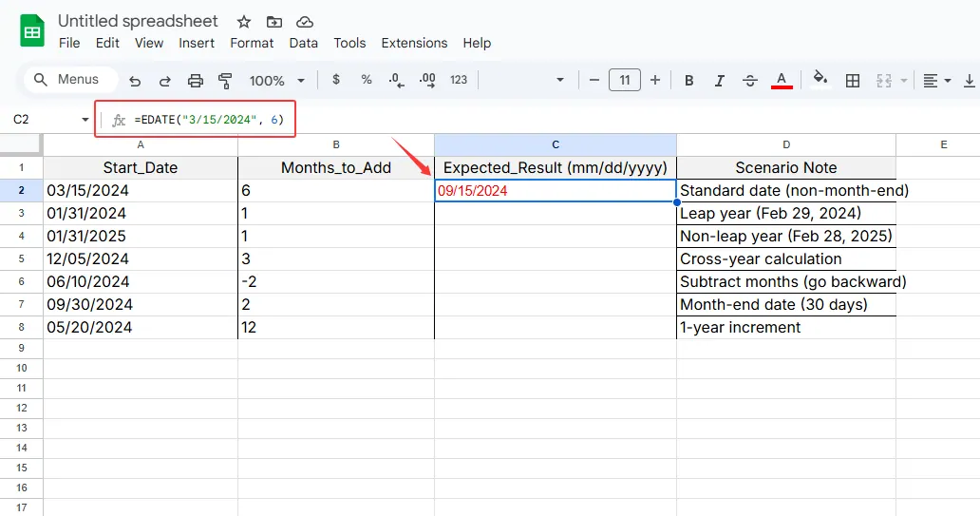Screen dimensions: 980x516
Task: Click the undo arrow icon
Action: (x=135, y=81)
